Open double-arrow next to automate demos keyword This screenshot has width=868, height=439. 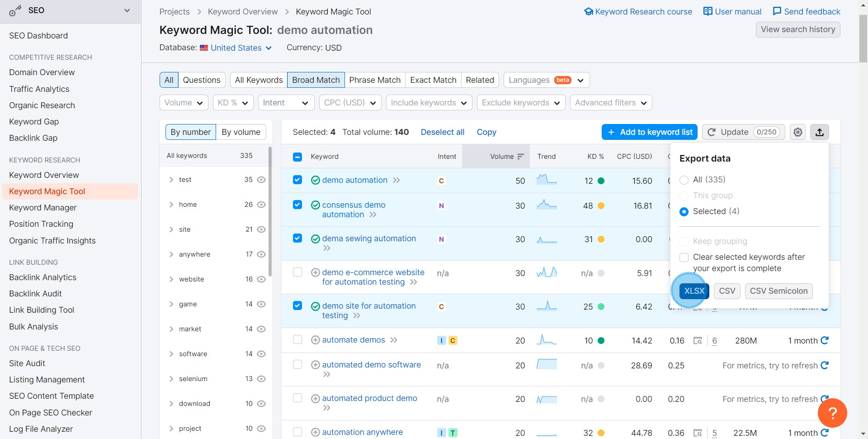(x=394, y=340)
